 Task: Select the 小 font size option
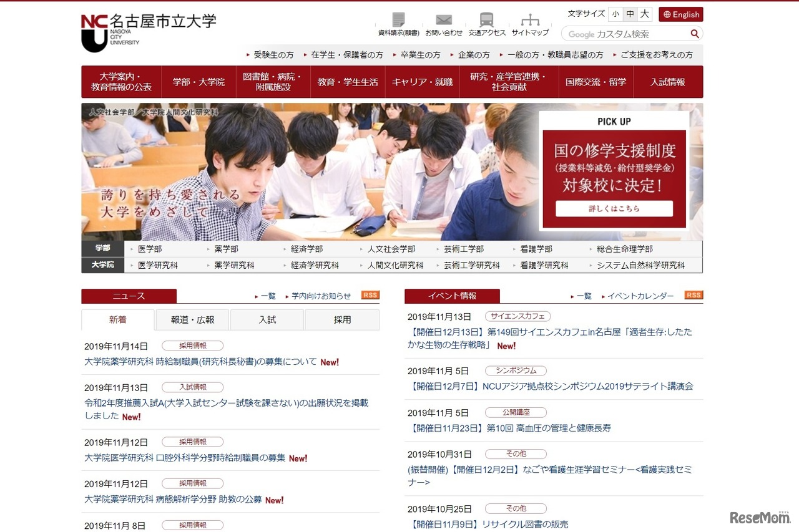pos(615,14)
